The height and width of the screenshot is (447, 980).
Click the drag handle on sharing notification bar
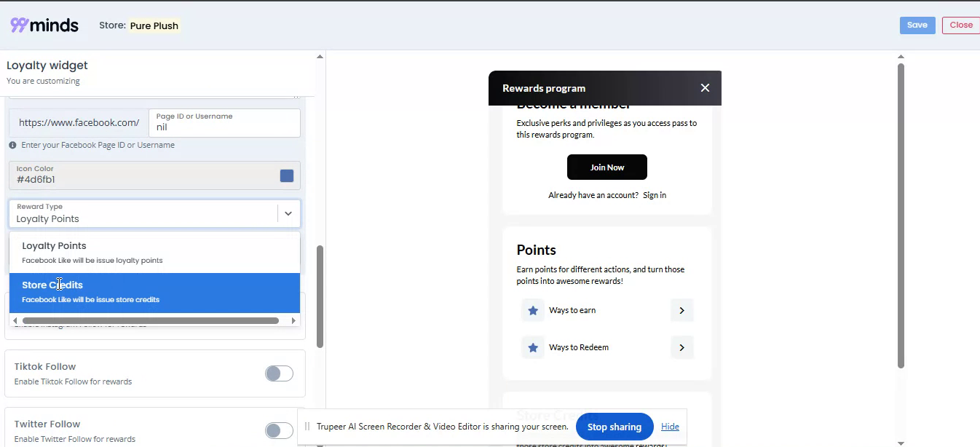click(x=307, y=427)
